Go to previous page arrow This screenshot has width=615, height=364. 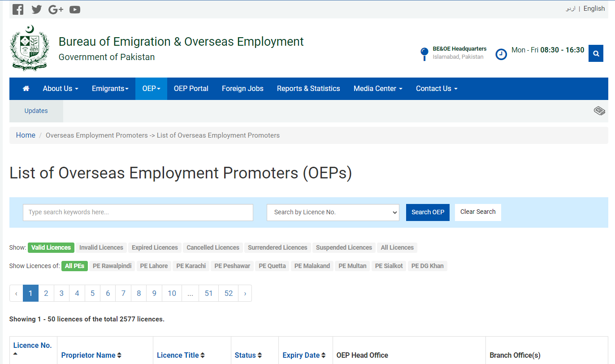click(x=16, y=294)
